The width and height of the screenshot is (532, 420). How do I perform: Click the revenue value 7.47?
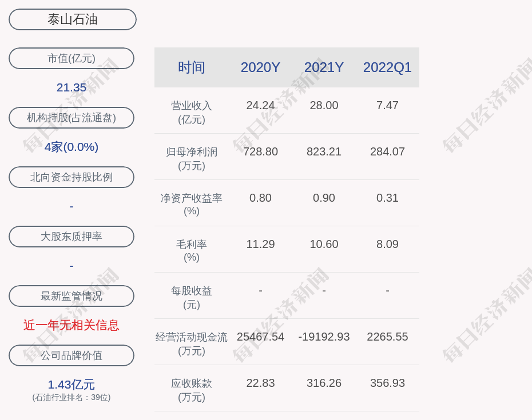click(387, 105)
